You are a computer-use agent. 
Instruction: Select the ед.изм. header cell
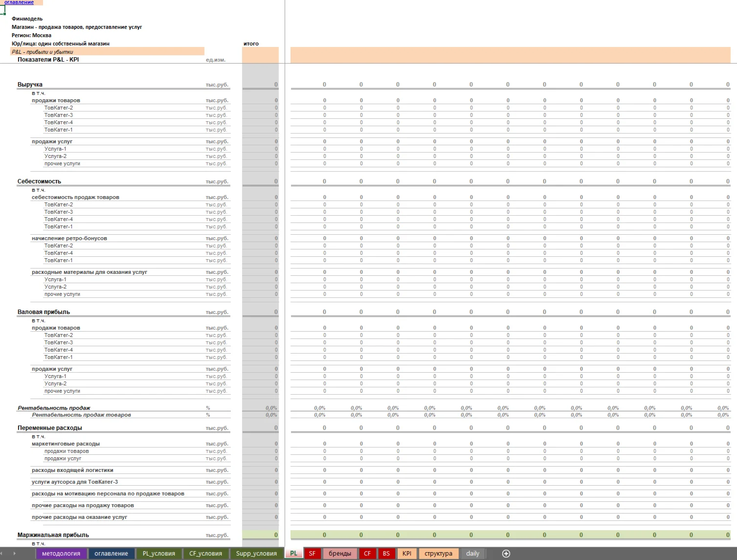pyautogui.click(x=216, y=60)
